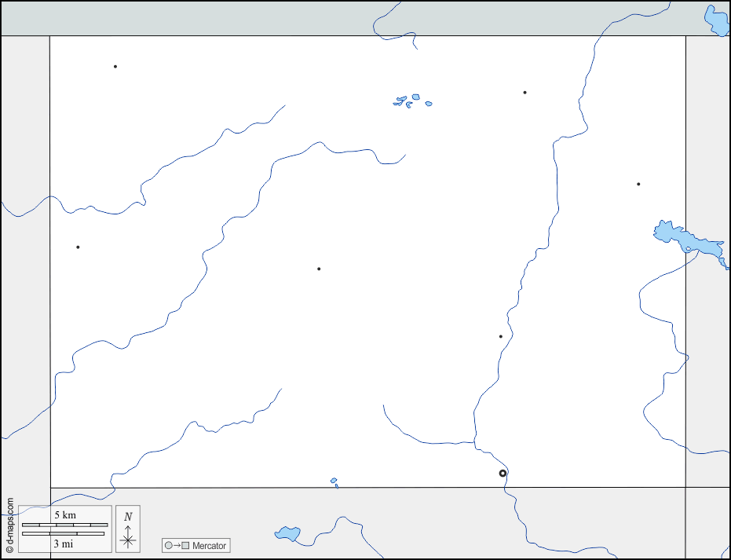
Task: Click the city dot in the northwest corner
Action: tap(115, 66)
